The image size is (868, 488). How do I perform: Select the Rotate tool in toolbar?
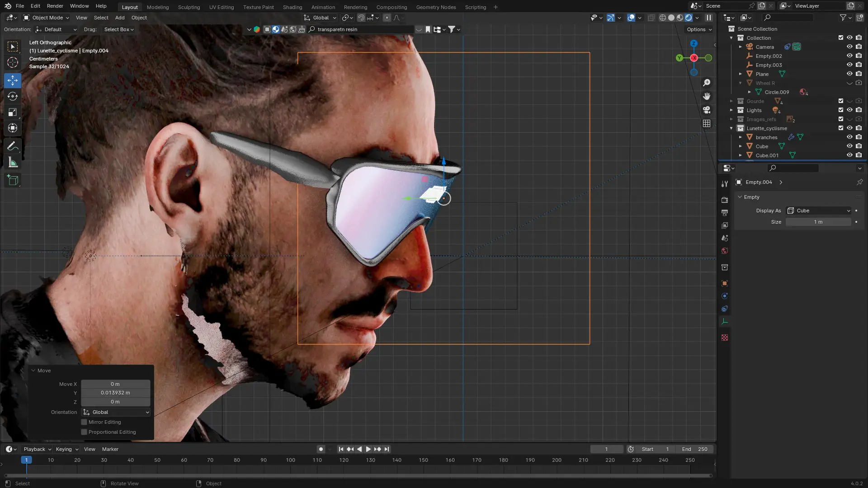pyautogui.click(x=13, y=96)
